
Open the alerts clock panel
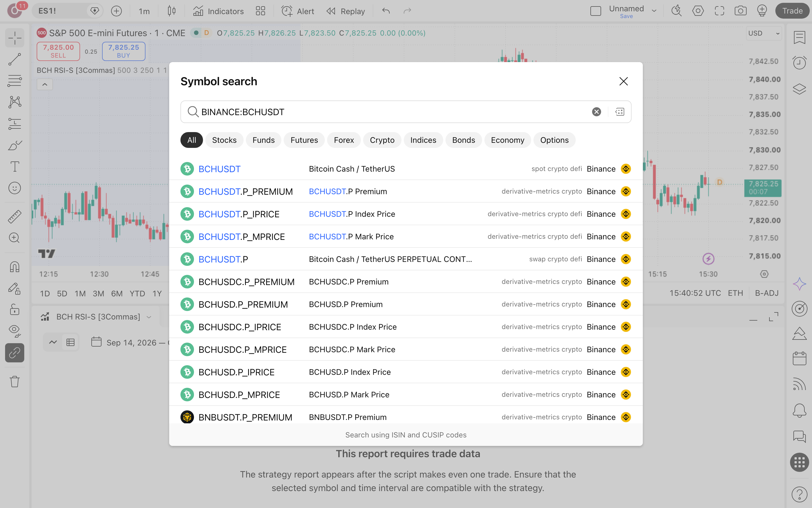click(799, 62)
